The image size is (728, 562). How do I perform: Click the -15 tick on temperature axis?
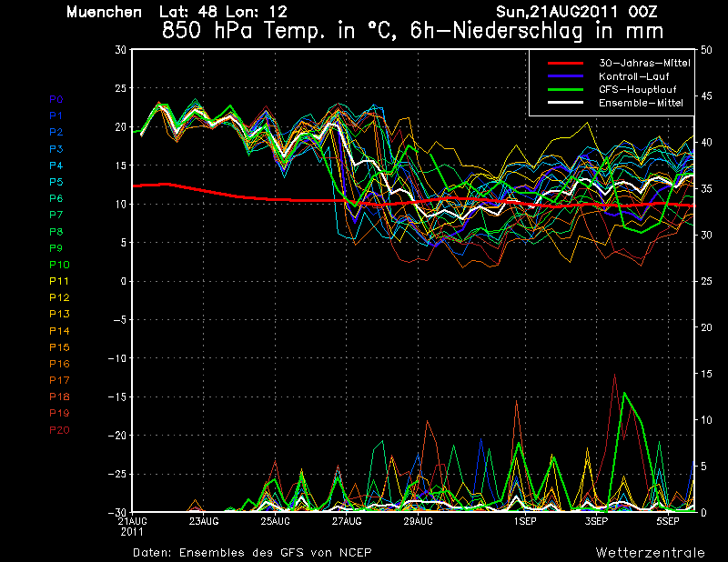click(117, 397)
